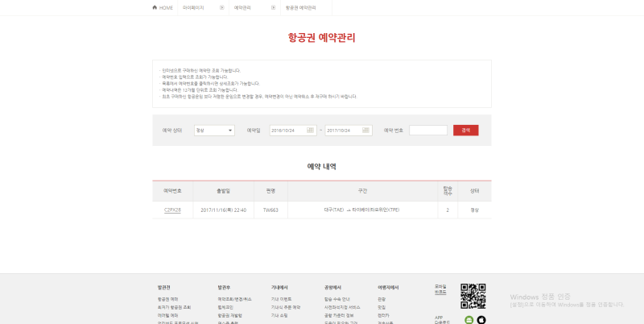Open calendar for end date 2017/10/24
Screen dimensions: 644x324
click(x=365, y=131)
